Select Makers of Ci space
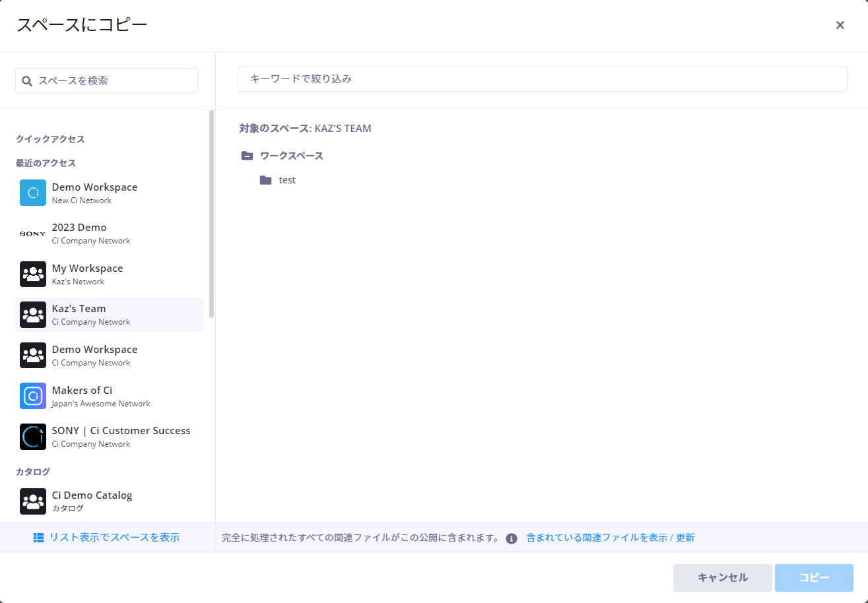Screen dimensions: 868x603 point(109,396)
